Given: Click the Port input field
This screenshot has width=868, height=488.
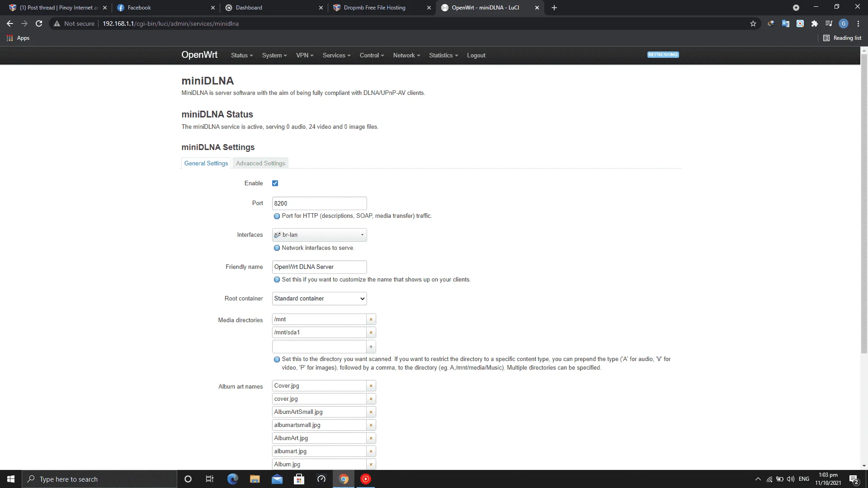Looking at the screenshot, I should coord(319,203).
